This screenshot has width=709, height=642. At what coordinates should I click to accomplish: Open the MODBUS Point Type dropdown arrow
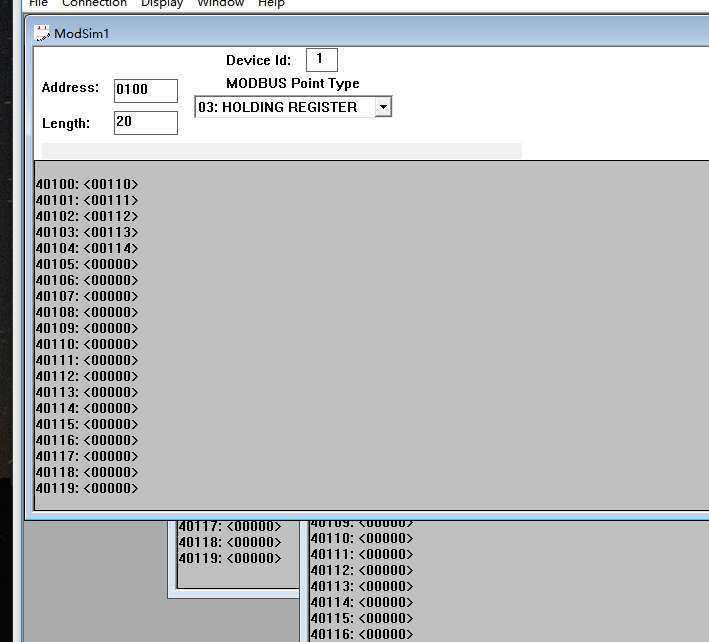point(383,107)
